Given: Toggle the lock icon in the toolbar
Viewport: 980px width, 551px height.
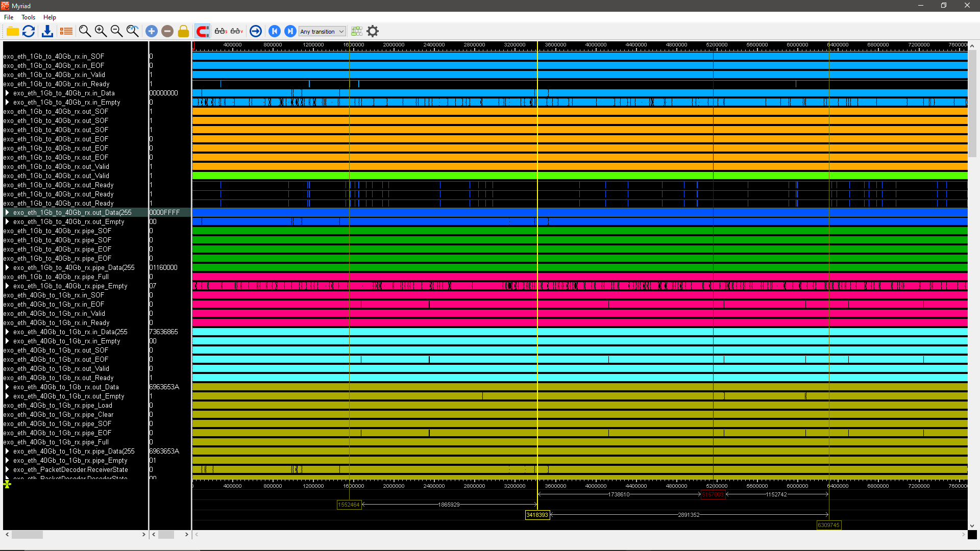Looking at the screenshot, I should click(183, 31).
